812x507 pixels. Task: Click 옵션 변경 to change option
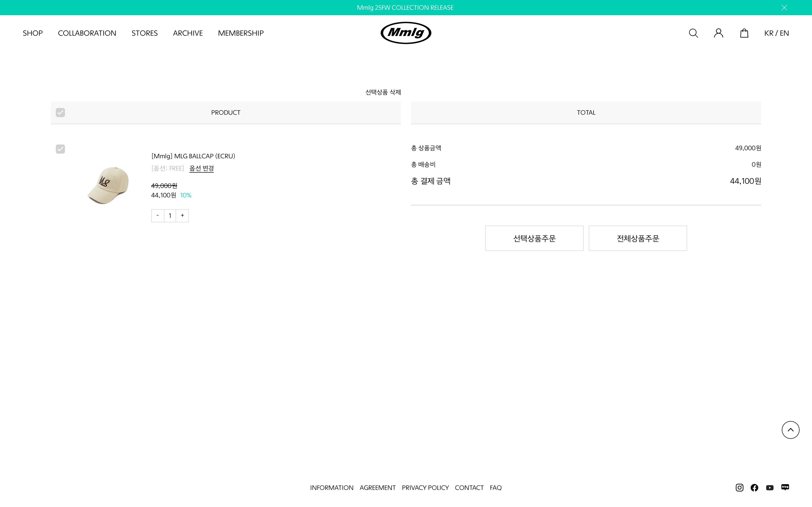point(201,168)
